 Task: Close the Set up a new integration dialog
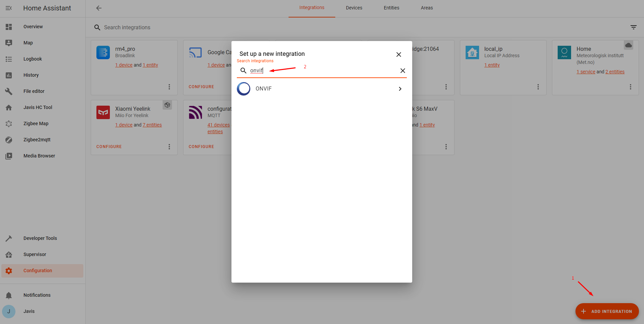pyautogui.click(x=399, y=55)
